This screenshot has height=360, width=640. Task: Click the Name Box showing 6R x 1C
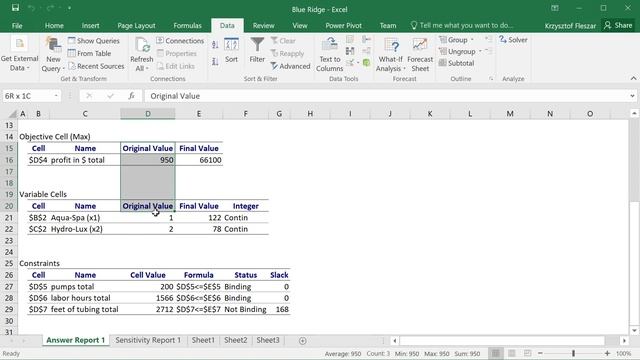[28, 96]
